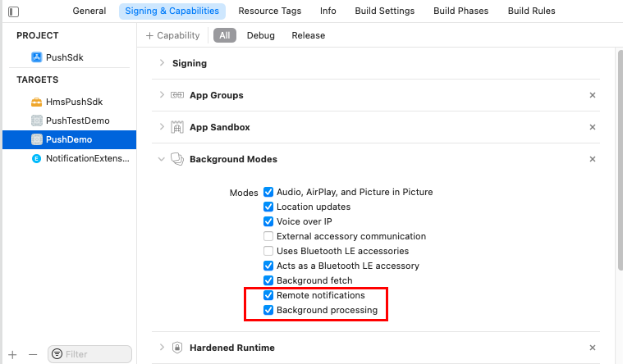Click the Hardened Runtime title
The image size is (623, 364).
click(232, 348)
